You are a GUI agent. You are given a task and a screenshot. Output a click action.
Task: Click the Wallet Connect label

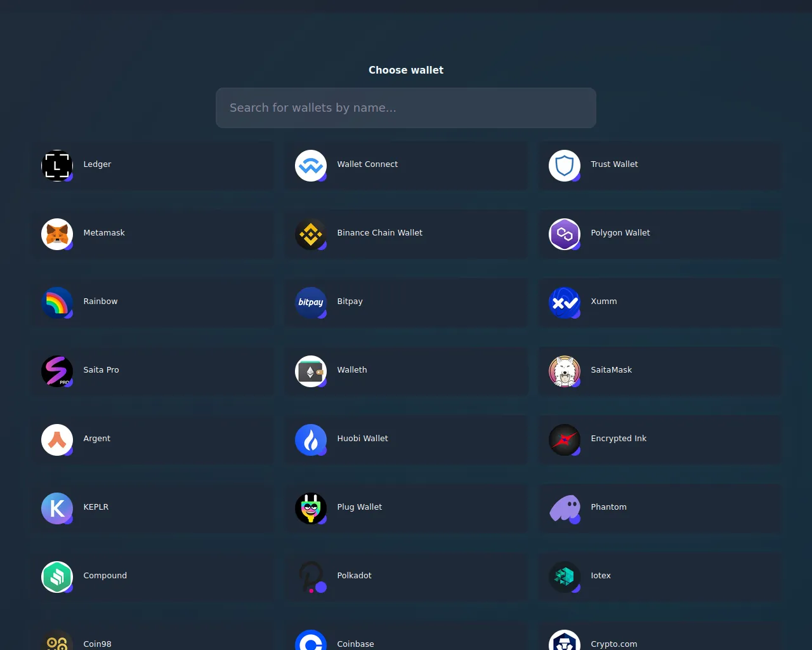point(367,164)
